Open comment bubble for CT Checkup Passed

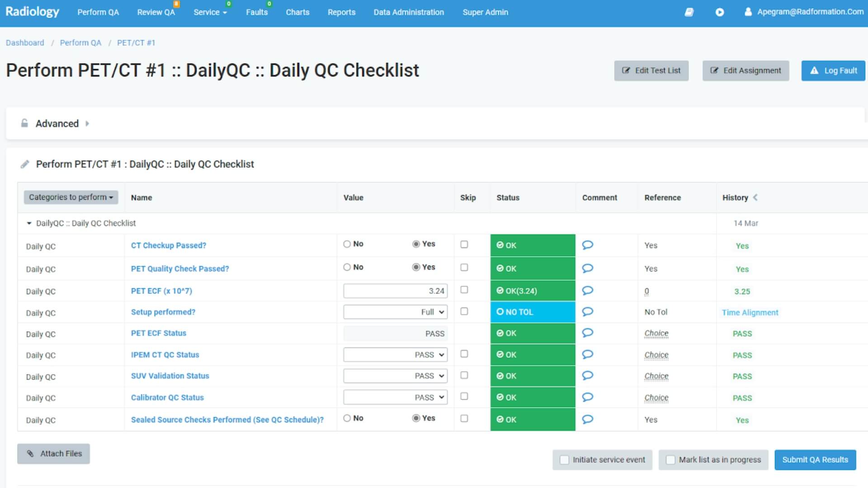[587, 245]
